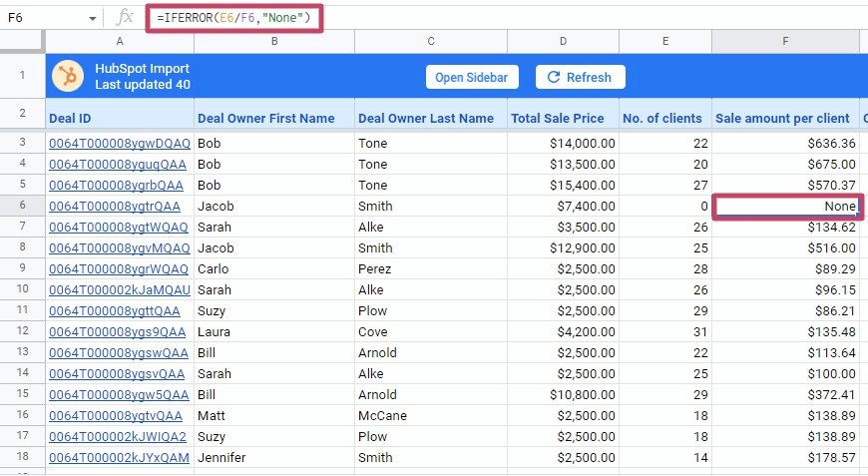Click the HubSpot logo icon
This screenshot has height=476, width=868.
68,77
